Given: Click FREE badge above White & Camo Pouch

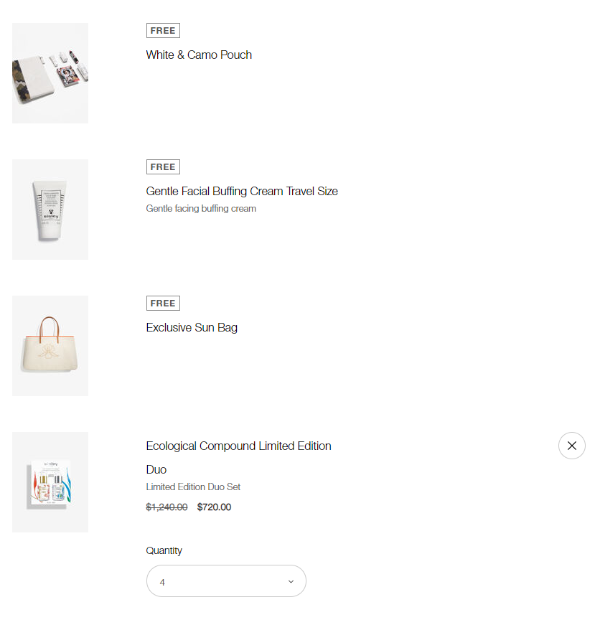Looking at the screenshot, I should [x=163, y=31].
